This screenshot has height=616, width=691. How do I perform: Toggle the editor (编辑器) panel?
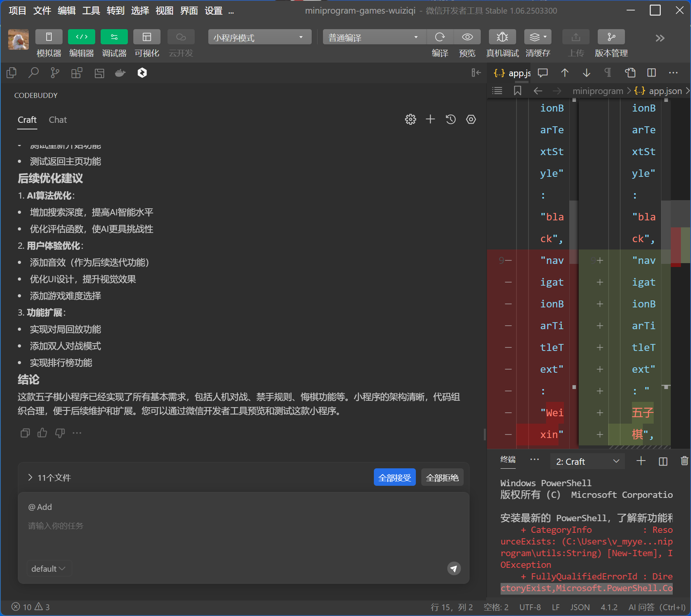tap(82, 37)
